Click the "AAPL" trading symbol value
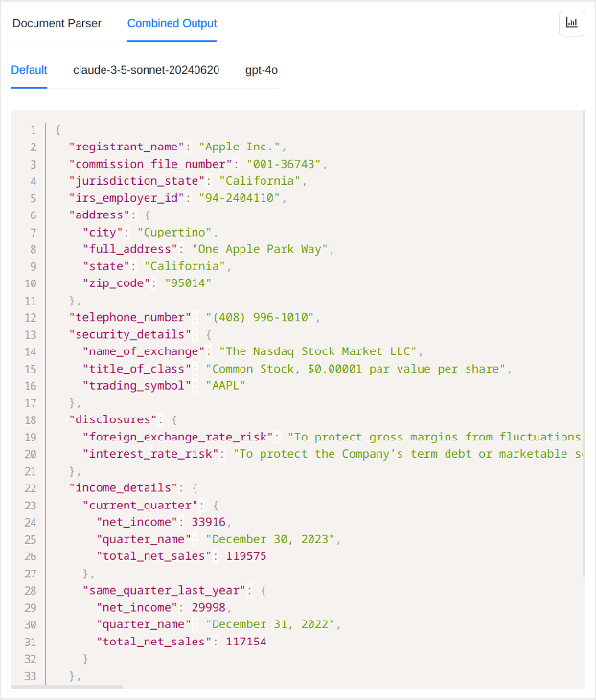The height and width of the screenshot is (700, 596). click(222, 385)
